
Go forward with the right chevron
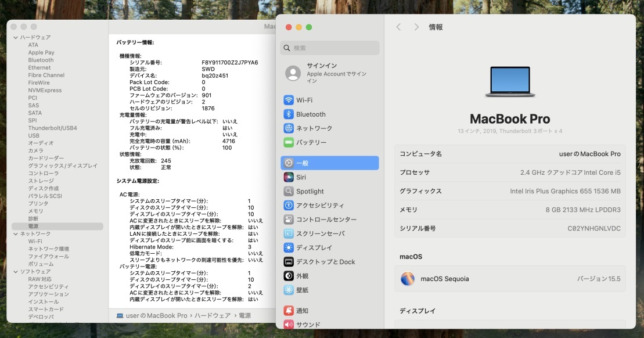416,27
